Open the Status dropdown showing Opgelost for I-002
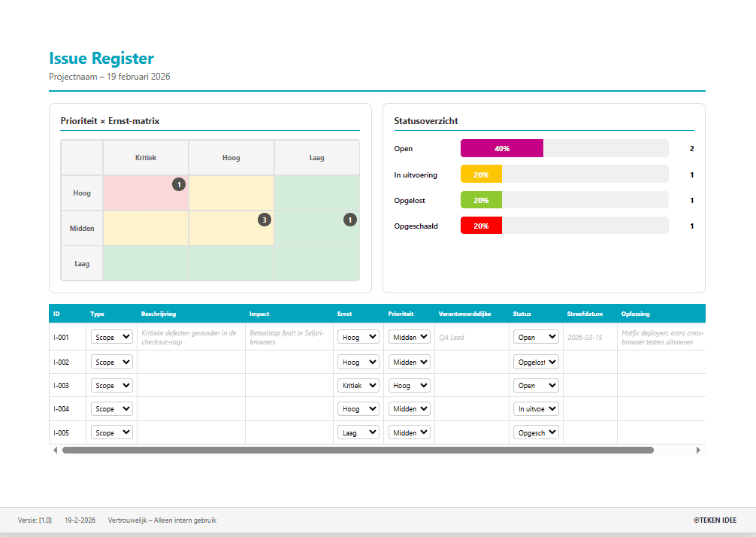The image size is (756, 537). click(536, 362)
